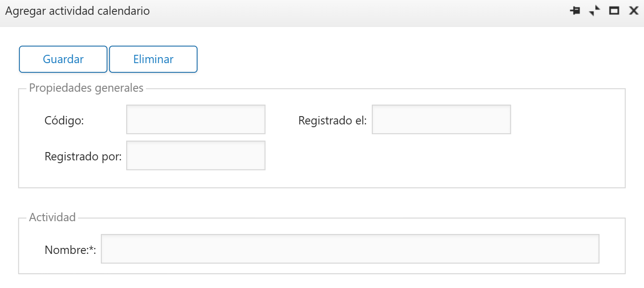This screenshot has height=288, width=644.
Task: Focus the Nombre activity name field
Action: click(350, 249)
